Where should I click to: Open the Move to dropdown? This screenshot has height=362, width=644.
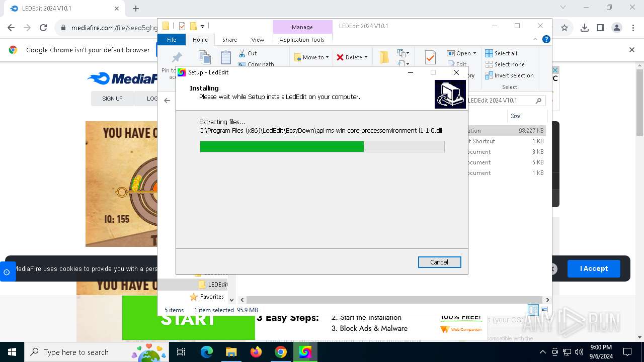[311, 57]
